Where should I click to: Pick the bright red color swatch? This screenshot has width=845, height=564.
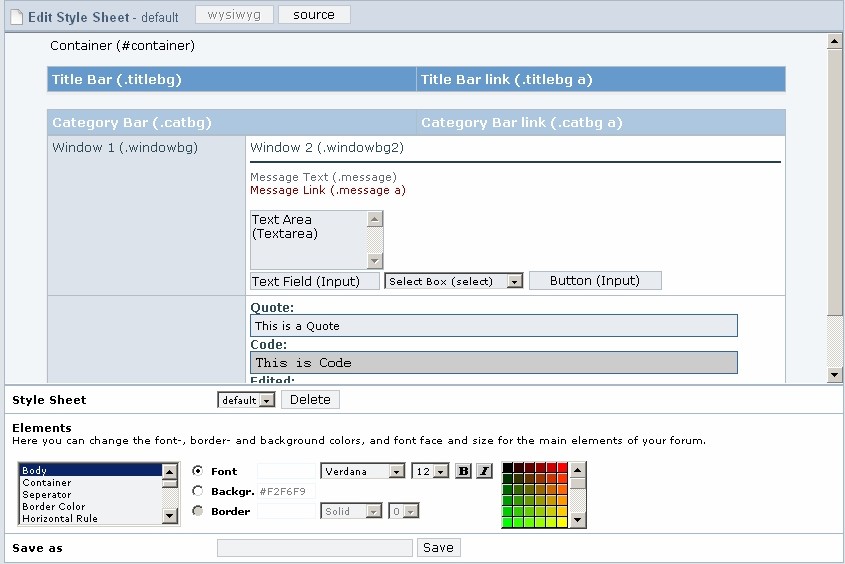click(x=562, y=468)
